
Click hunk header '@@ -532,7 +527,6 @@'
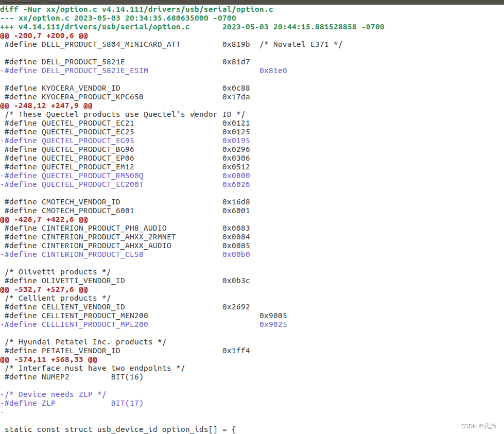(x=44, y=289)
